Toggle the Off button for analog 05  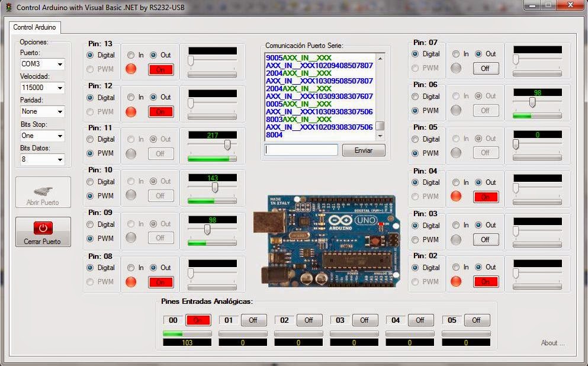click(x=477, y=320)
